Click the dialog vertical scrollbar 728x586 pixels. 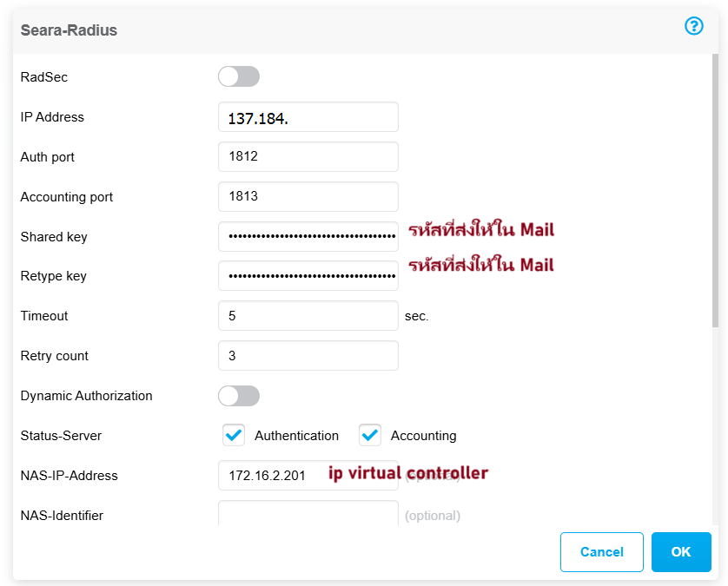(715, 191)
